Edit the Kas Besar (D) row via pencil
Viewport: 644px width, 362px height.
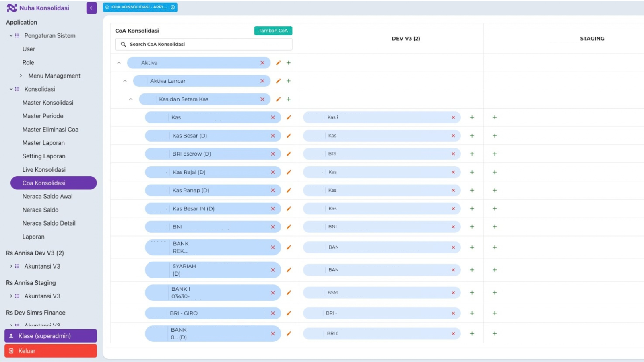pos(289,136)
